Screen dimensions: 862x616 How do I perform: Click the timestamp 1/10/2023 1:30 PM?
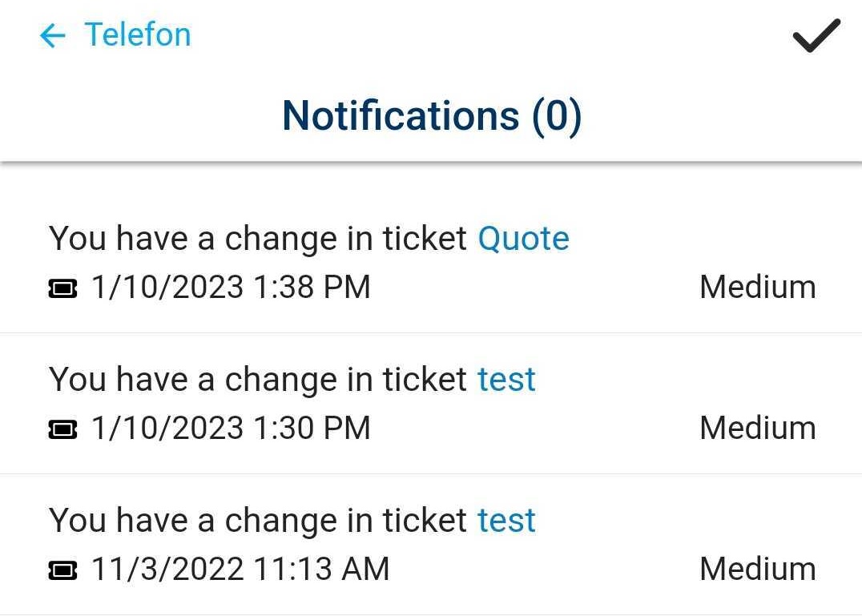(231, 427)
